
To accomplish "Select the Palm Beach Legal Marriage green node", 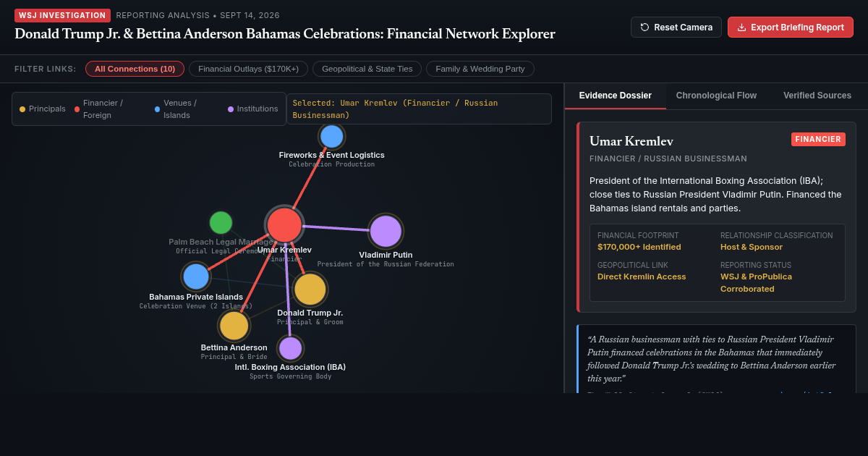I will coord(221,223).
